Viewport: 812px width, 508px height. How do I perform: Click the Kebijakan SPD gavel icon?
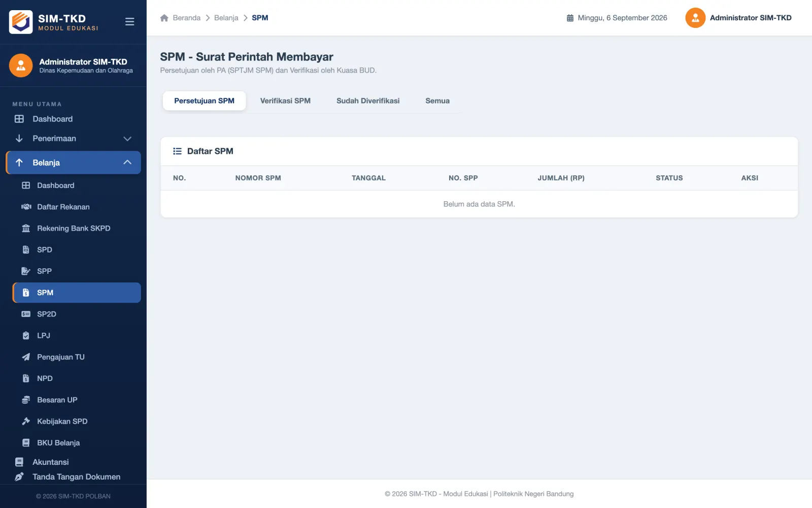click(x=26, y=421)
